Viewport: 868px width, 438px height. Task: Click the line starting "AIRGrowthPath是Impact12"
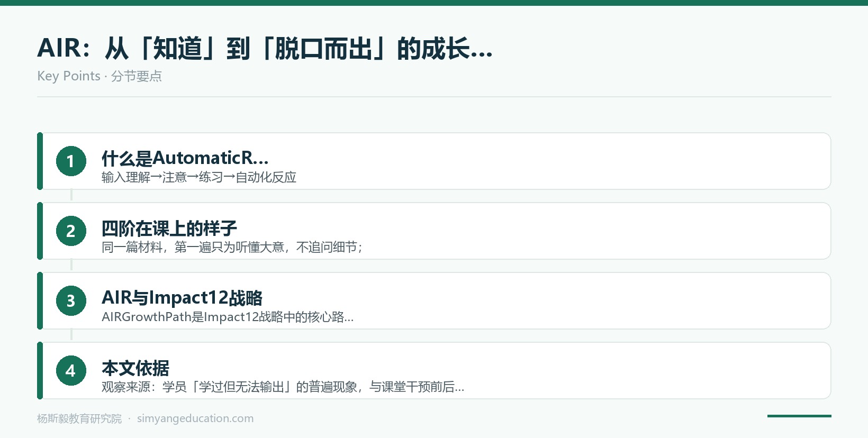[x=228, y=317]
